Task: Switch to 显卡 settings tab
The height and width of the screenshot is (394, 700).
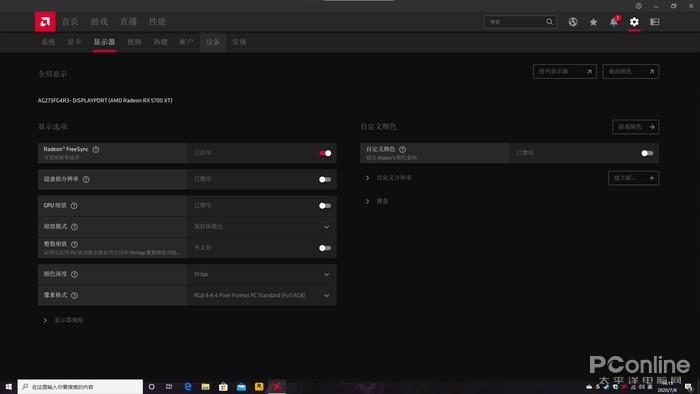Action: (x=75, y=42)
